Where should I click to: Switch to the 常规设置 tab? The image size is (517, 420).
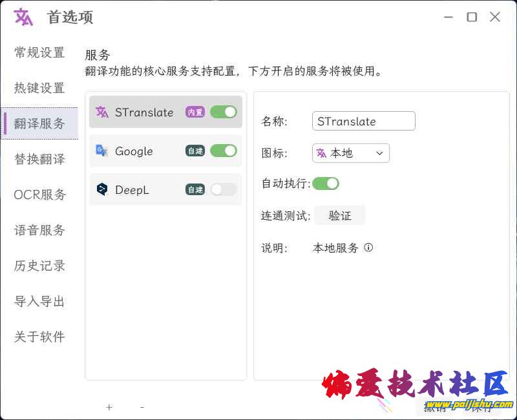click(x=39, y=53)
